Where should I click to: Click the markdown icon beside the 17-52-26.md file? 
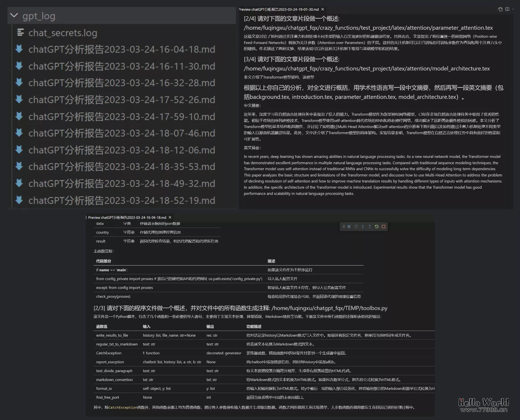19,99
